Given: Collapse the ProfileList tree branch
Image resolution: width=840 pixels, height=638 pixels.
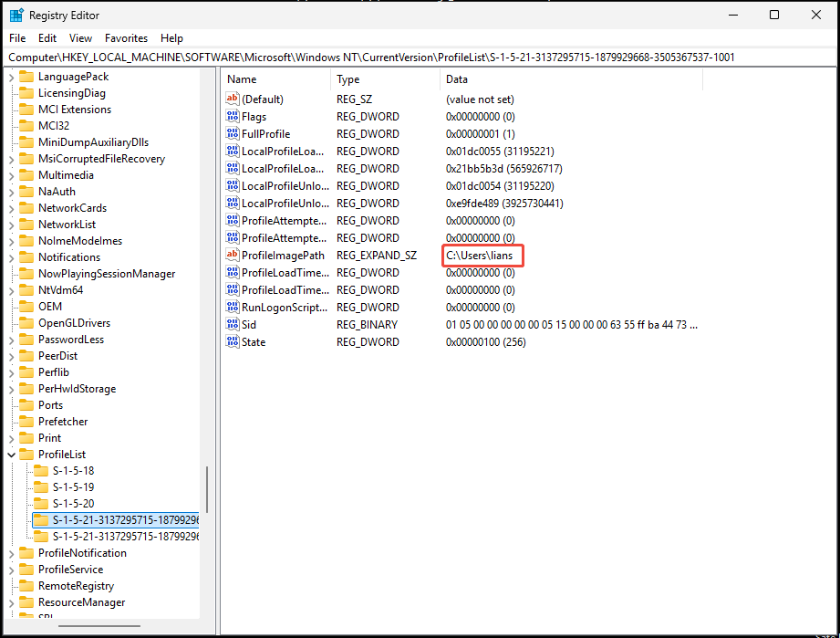Looking at the screenshot, I should (12, 454).
